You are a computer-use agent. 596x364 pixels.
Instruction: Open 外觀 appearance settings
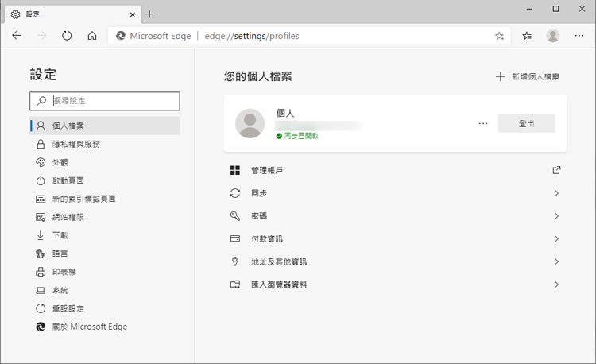[x=105, y=162]
